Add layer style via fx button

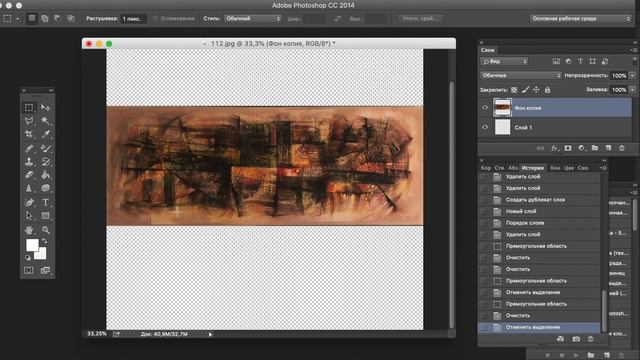point(554,148)
